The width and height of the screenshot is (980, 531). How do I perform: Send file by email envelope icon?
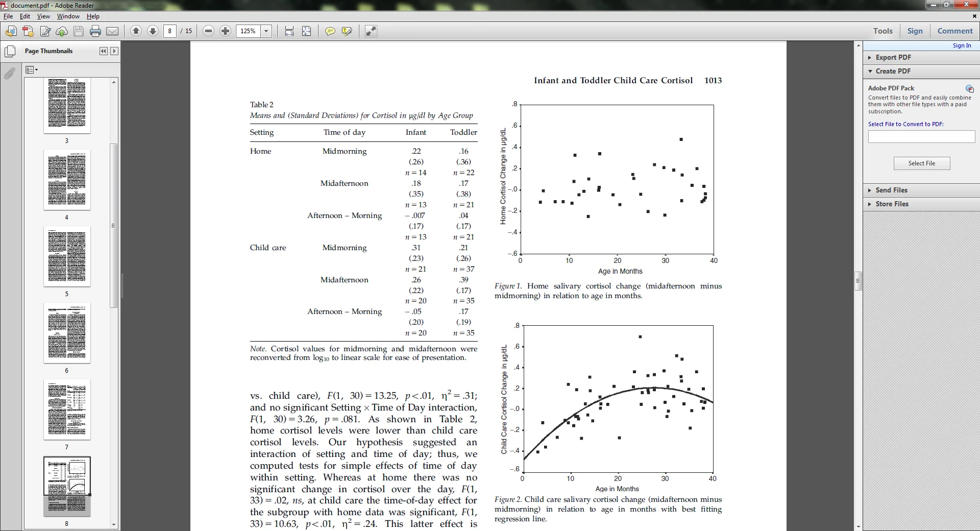click(x=112, y=31)
